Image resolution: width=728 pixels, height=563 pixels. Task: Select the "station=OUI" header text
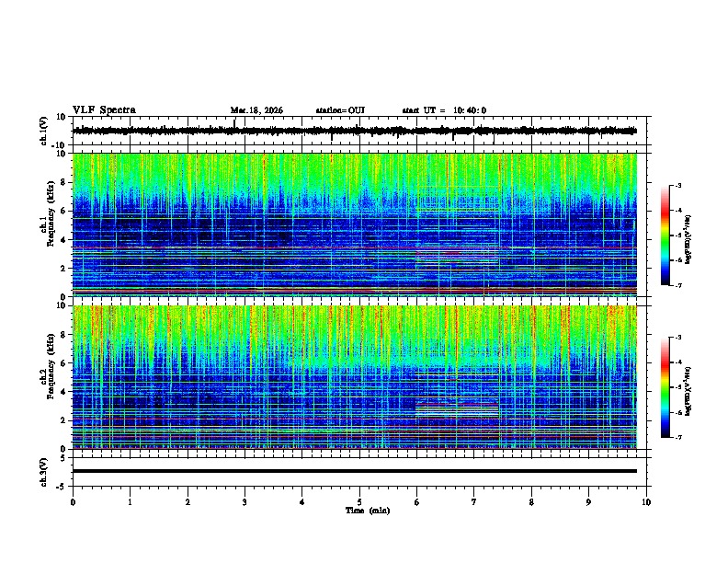click(340, 110)
